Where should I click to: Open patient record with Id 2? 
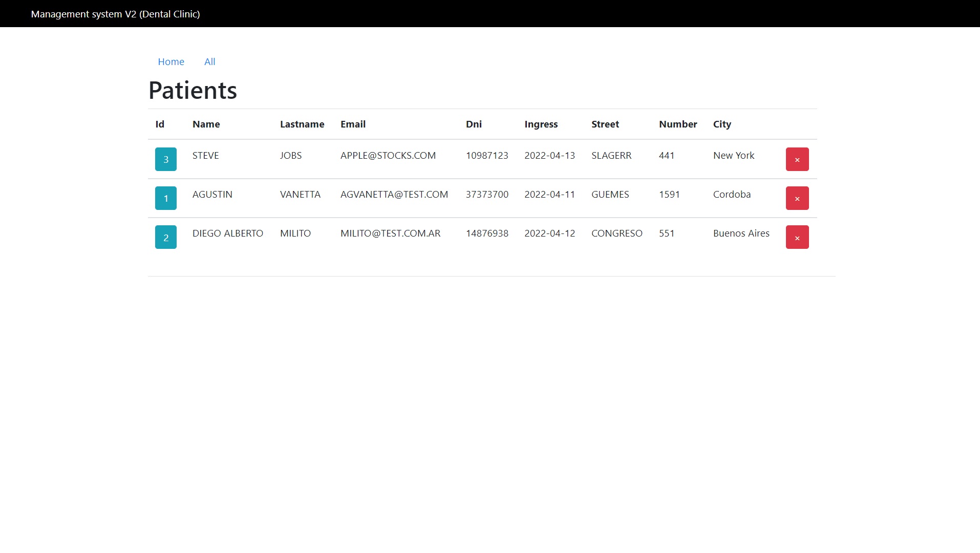click(166, 237)
